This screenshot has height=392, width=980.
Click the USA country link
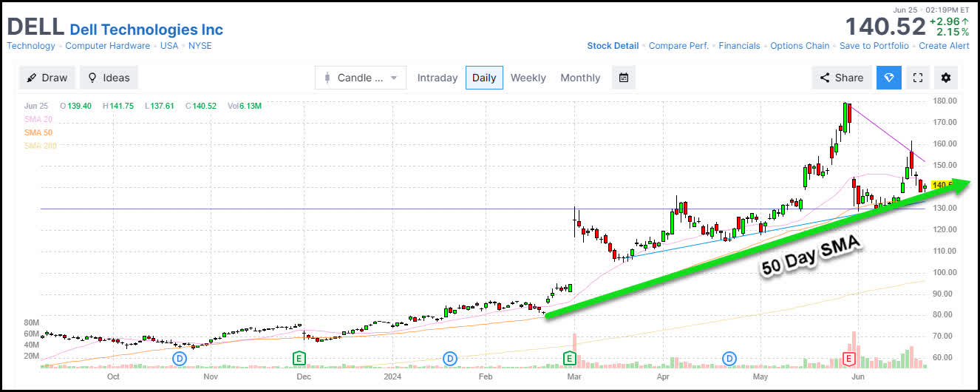(169, 46)
